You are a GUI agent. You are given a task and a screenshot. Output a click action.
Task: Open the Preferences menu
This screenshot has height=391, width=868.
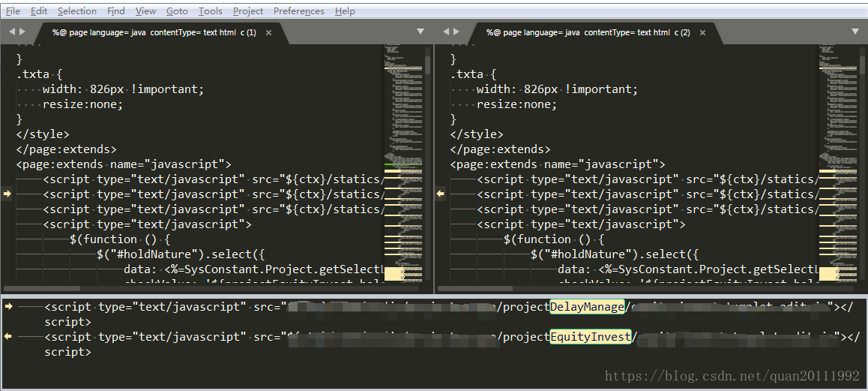click(x=299, y=11)
